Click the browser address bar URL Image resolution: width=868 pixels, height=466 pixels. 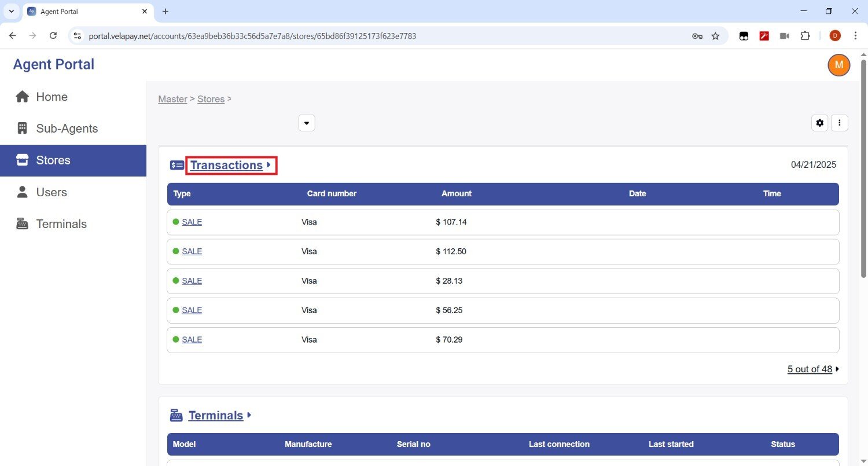[252, 36]
